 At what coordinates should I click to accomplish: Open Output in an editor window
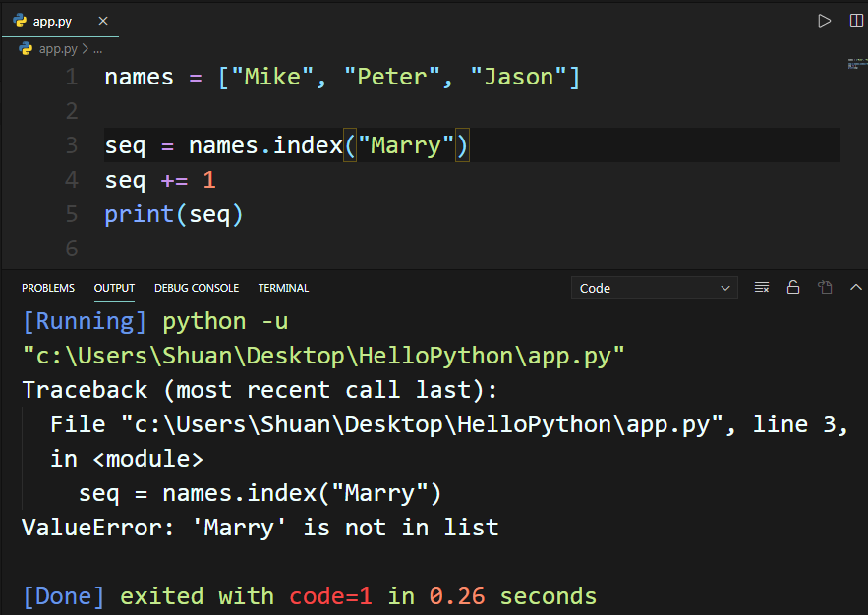825,287
